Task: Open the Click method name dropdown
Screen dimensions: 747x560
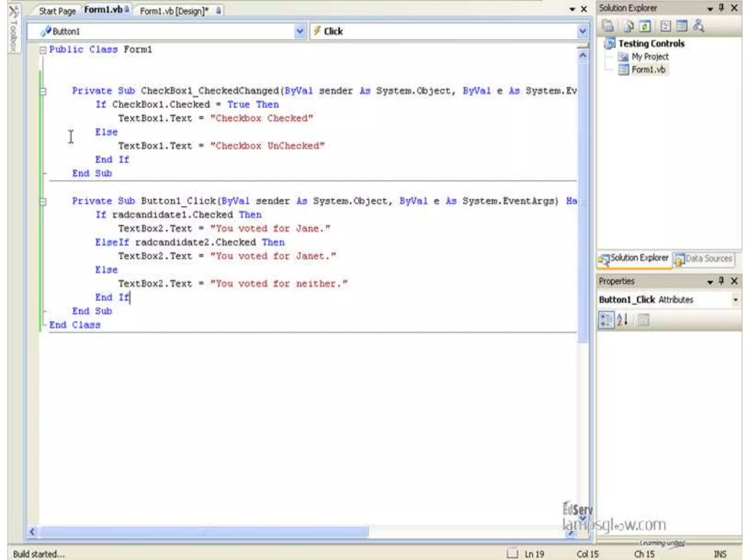Action: 583,31
